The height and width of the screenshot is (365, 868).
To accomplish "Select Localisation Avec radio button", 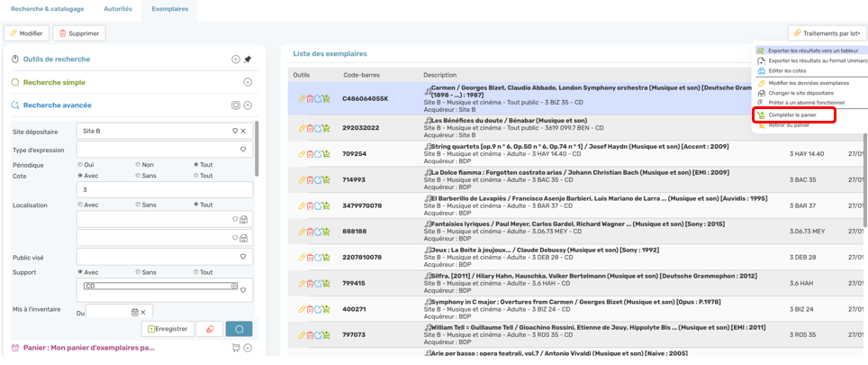I will point(80,205).
